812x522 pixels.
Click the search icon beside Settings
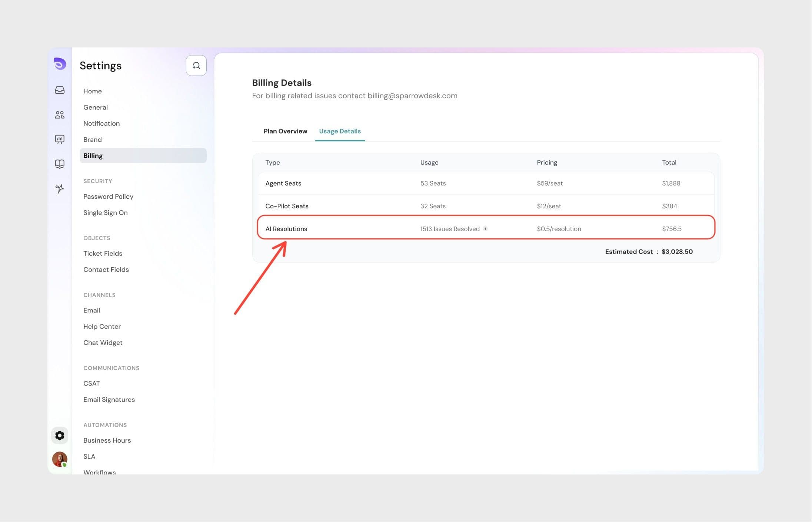point(196,66)
